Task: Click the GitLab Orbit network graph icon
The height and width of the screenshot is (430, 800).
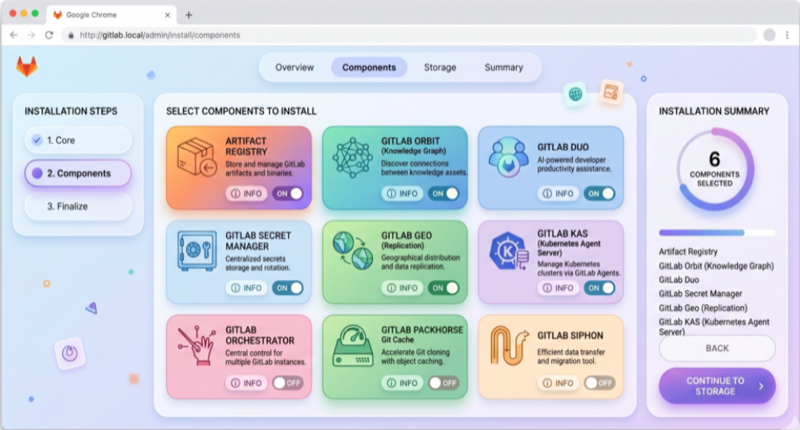Action: (353, 158)
